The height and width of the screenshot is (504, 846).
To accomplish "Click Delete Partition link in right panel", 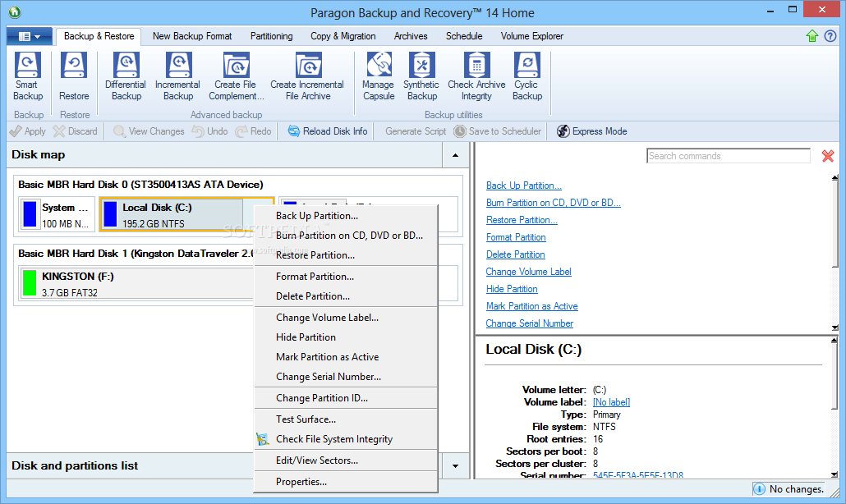I will pyautogui.click(x=515, y=254).
